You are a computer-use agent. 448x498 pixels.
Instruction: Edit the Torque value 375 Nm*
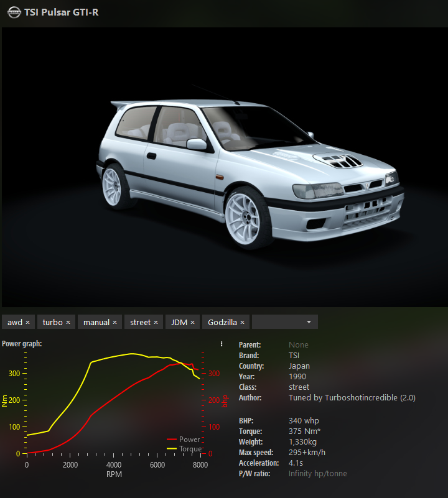304,431
